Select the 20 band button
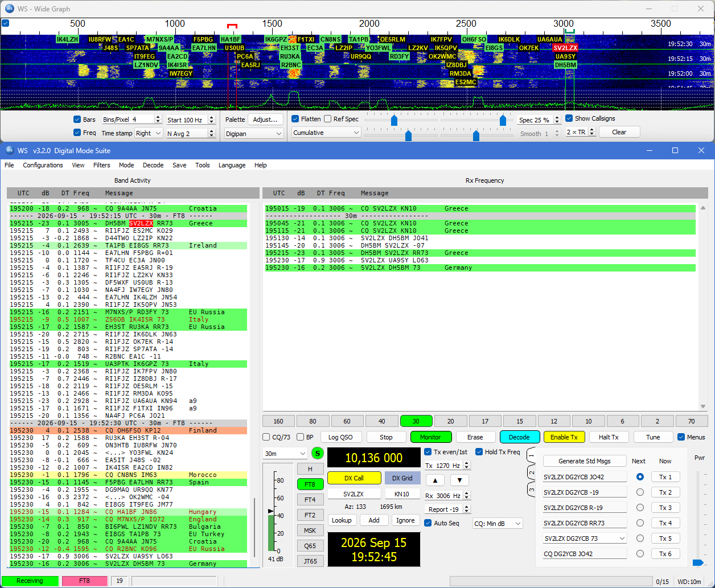The height and width of the screenshot is (588, 715). [x=450, y=421]
